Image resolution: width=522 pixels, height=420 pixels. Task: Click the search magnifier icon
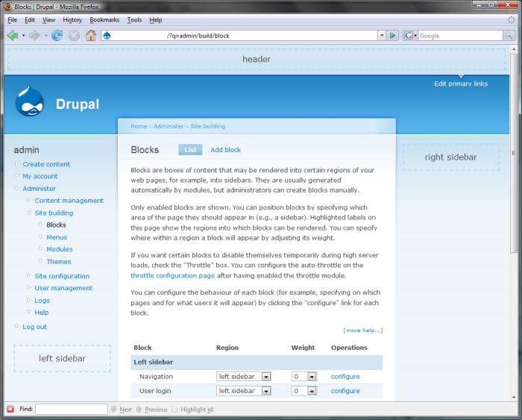509,35
